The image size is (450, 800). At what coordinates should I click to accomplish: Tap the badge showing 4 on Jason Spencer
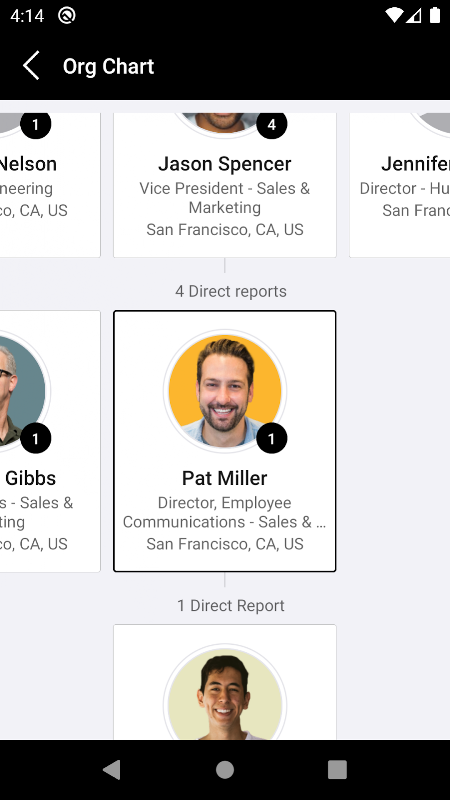[x=271, y=125]
